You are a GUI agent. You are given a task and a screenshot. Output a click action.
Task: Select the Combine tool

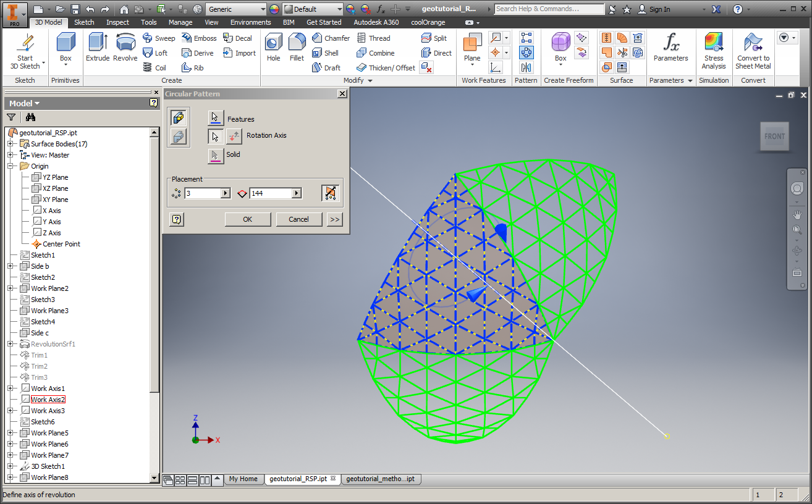coord(375,53)
